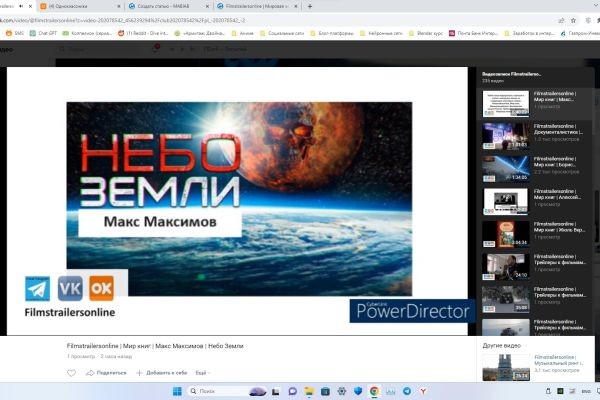The width and height of the screenshot is (600, 400).
Task: Click the plus icon before Добавить к себе
Action: point(139,373)
